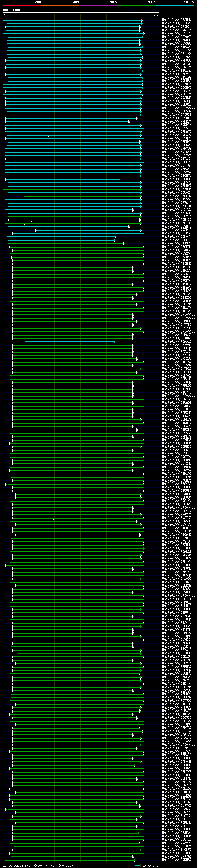Click the =100char. scale legend
The height and width of the screenshot is (868, 197).
click(x=147, y=866)
